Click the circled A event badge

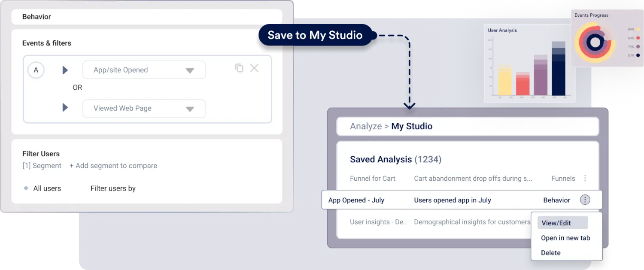36,70
